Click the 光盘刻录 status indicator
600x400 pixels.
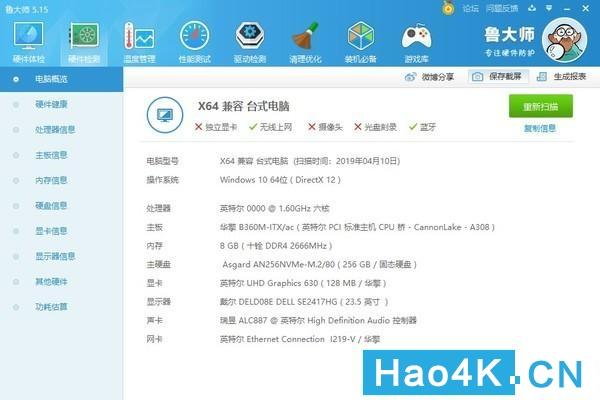click(375, 127)
